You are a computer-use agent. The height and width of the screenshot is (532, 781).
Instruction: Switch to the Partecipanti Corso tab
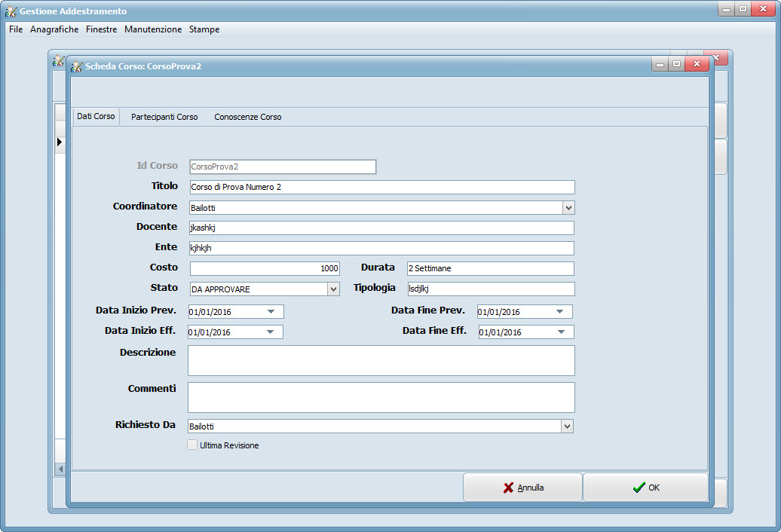coord(164,117)
